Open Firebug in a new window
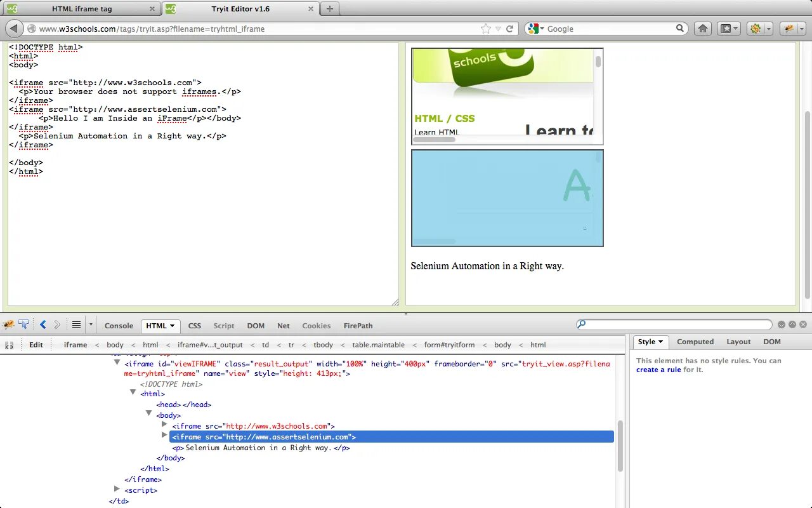Image resolution: width=812 pixels, height=508 pixels. point(792,324)
